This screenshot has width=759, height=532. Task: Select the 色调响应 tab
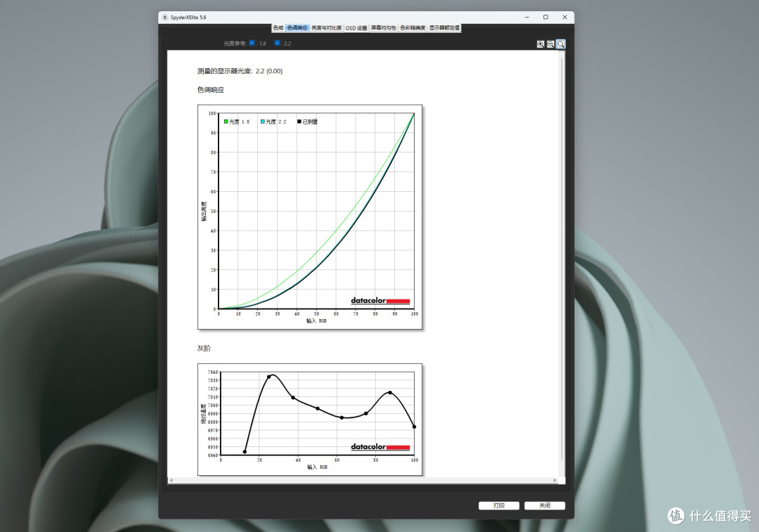pos(297,28)
